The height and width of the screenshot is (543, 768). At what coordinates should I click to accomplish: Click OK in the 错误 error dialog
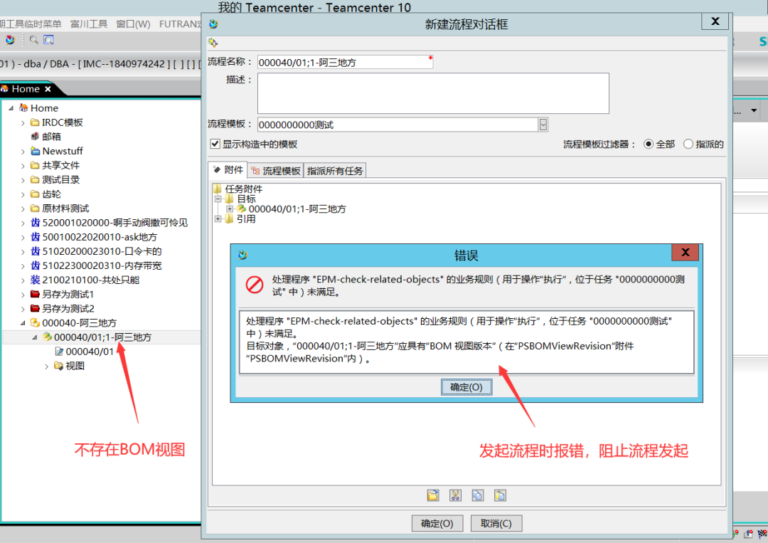click(466, 387)
